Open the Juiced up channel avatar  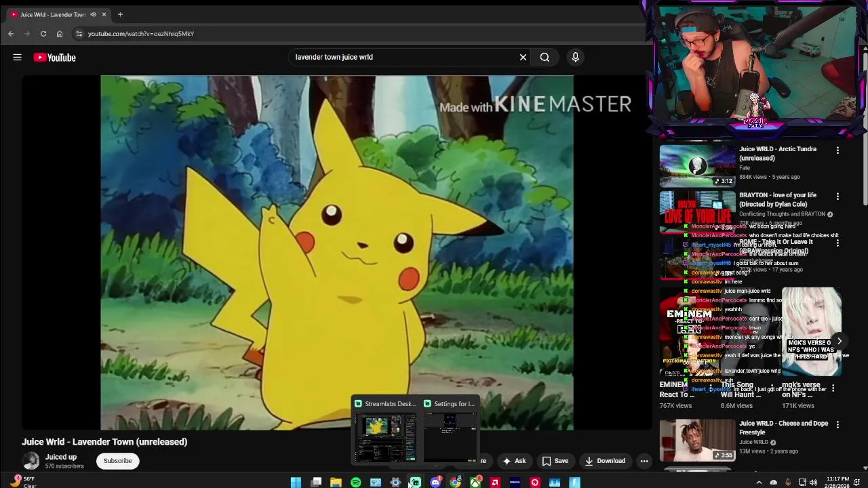pos(31,461)
